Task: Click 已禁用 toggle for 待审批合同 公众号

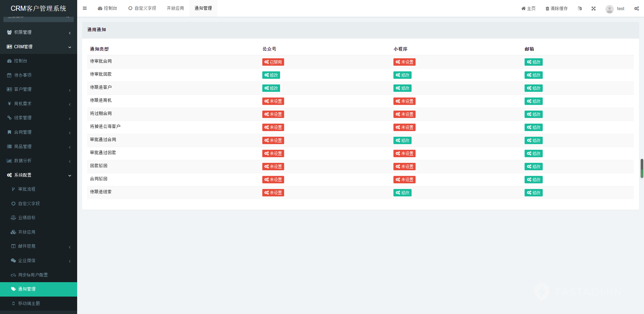Action: (x=273, y=62)
